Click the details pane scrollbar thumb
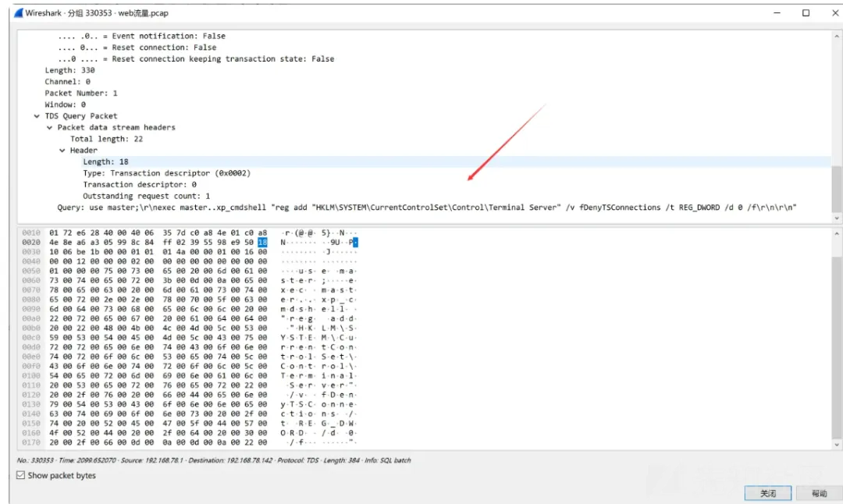The image size is (843, 504). [837, 189]
